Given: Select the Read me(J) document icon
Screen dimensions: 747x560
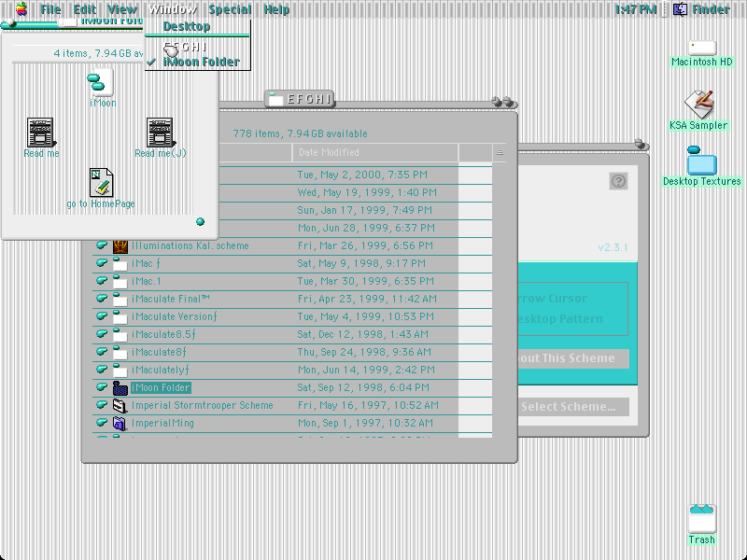Looking at the screenshot, I should 160,132.
